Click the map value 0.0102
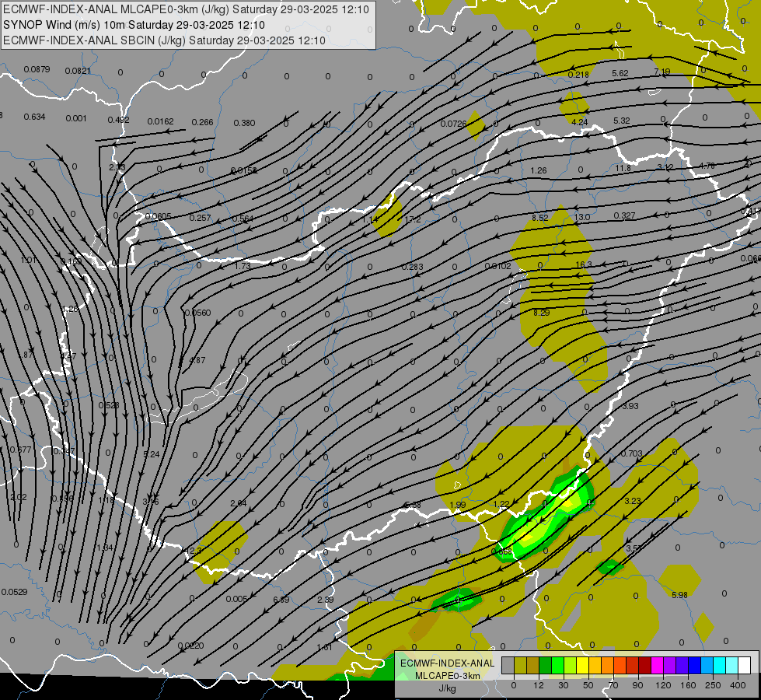 tap(498, 266)
